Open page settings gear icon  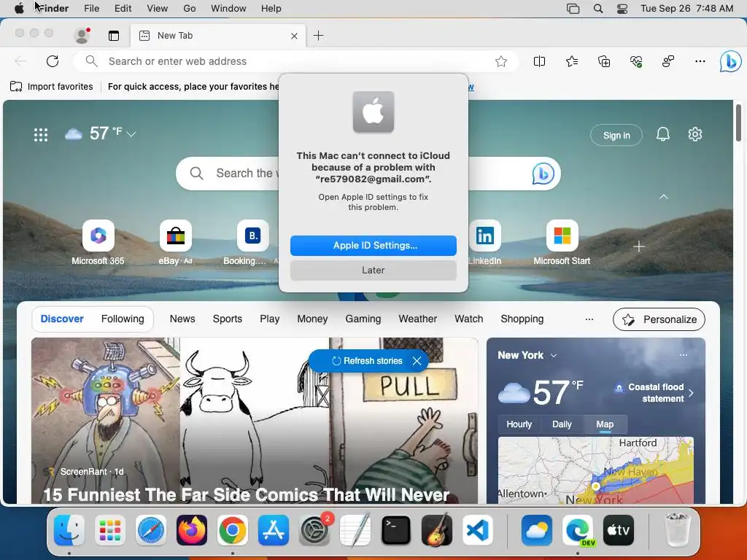[x=695, y=134]
